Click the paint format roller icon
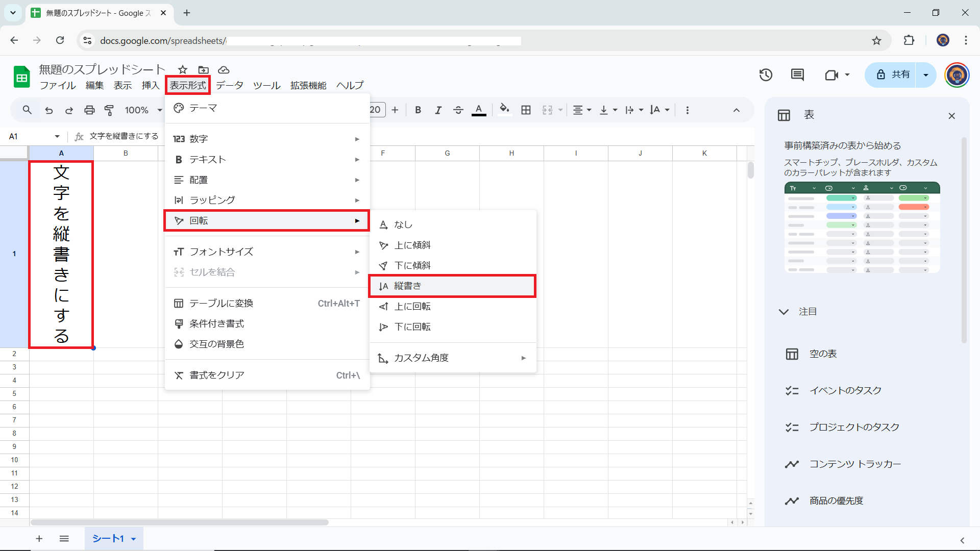Screen dimensions: 980x551 pyautogui.click(x=109, y=110)
